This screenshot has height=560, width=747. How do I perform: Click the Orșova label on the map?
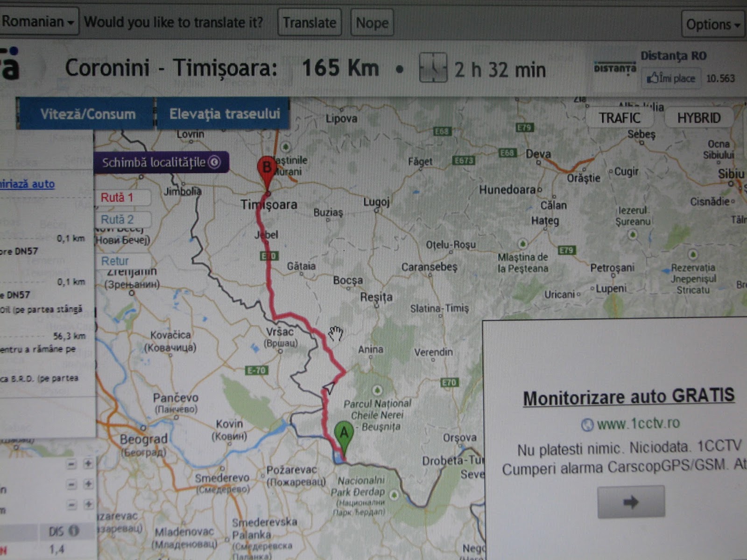pos(460,438)
